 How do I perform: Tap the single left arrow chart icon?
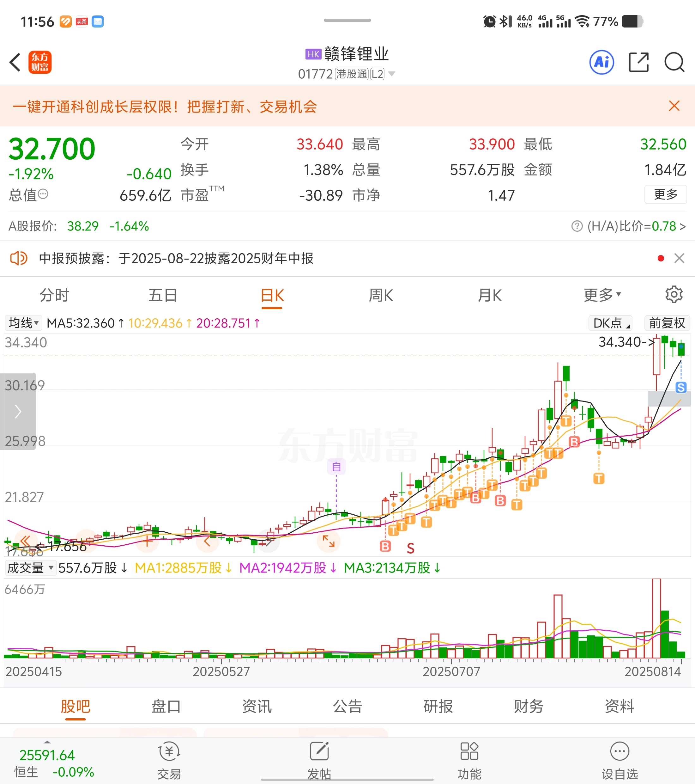pyautogui.click(x=207, y=541)
